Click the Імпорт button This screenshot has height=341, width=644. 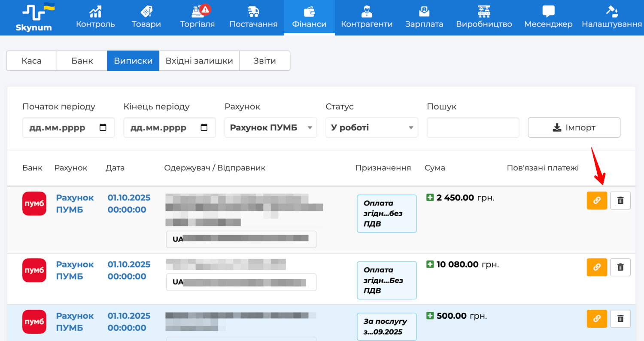(x=574, y=128)
